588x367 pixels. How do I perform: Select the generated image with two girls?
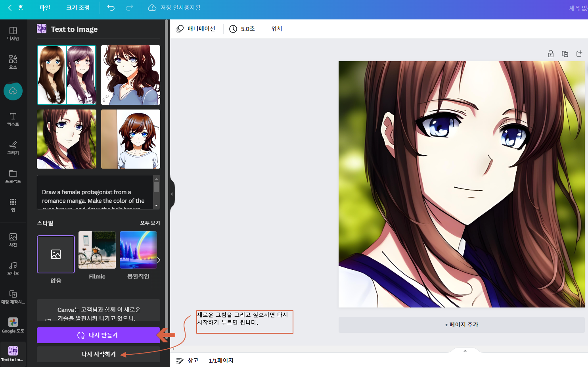[67, 75]
